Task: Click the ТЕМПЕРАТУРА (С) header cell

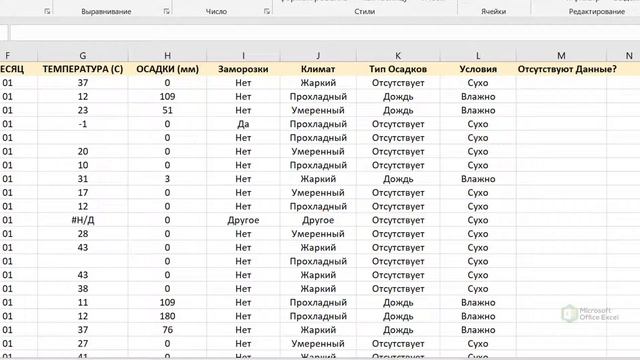Action: 83,69
